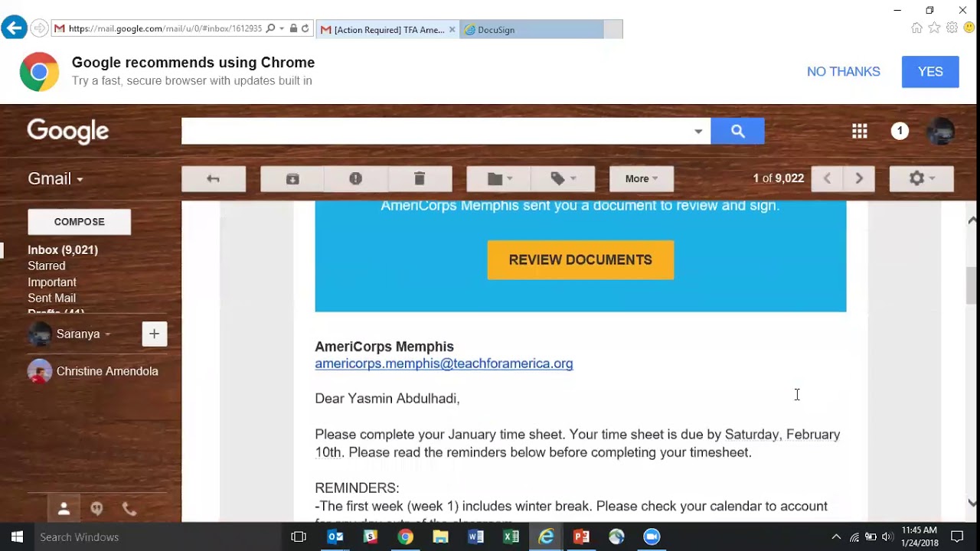Screen dimensions: 980x551
Task: Open the Google account avatar
Action: [x=940, y=132]
